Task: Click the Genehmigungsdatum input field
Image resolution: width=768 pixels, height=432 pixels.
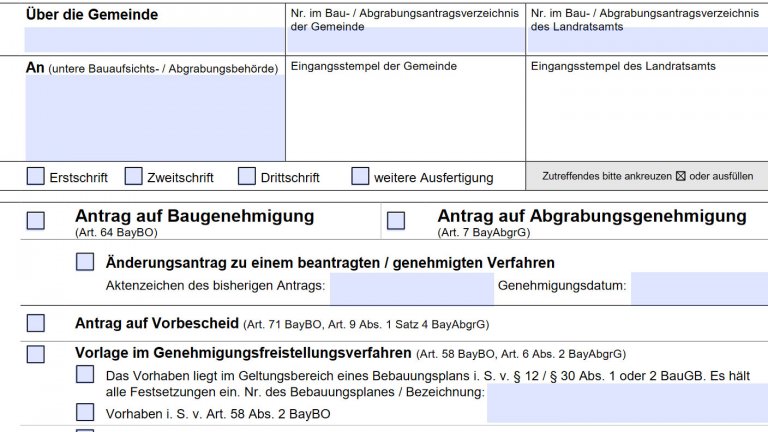Action: pyautogui.click(x=698, y=288)
